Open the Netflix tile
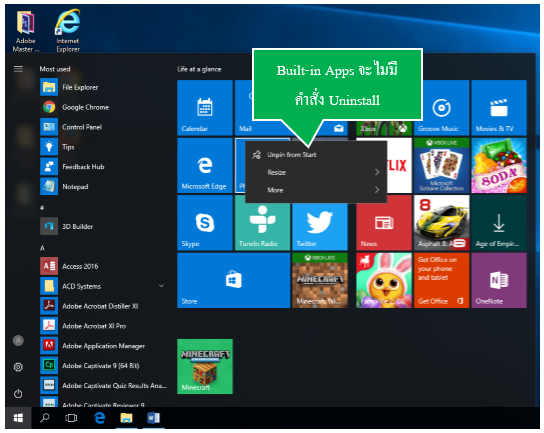The width and height of the screenshot is (544, 433). 400,165
